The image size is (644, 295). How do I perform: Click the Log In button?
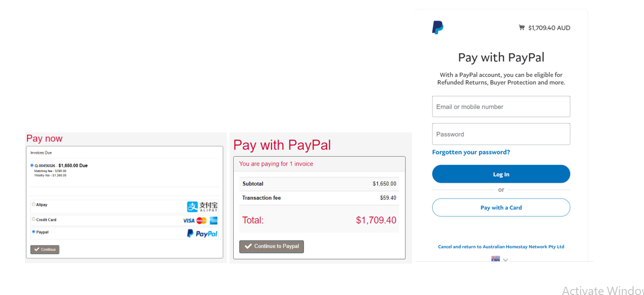click(501, 174)
